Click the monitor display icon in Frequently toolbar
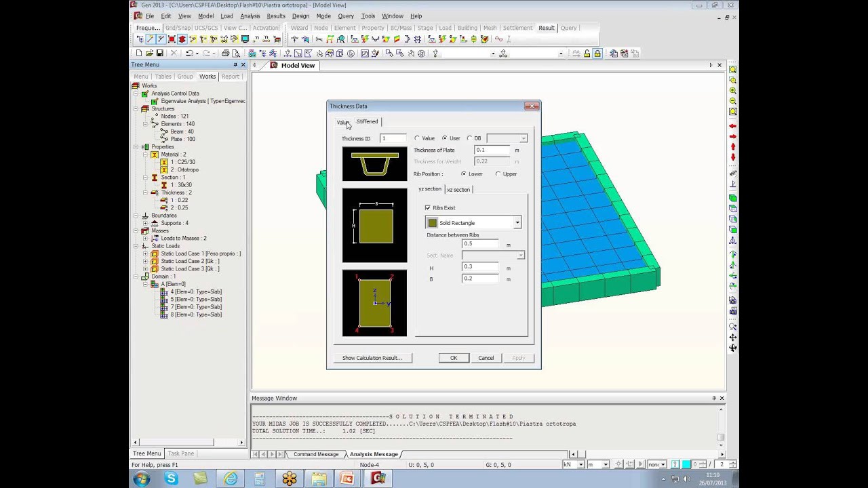This screenshot has width=868, height=488. coord(245,39)
